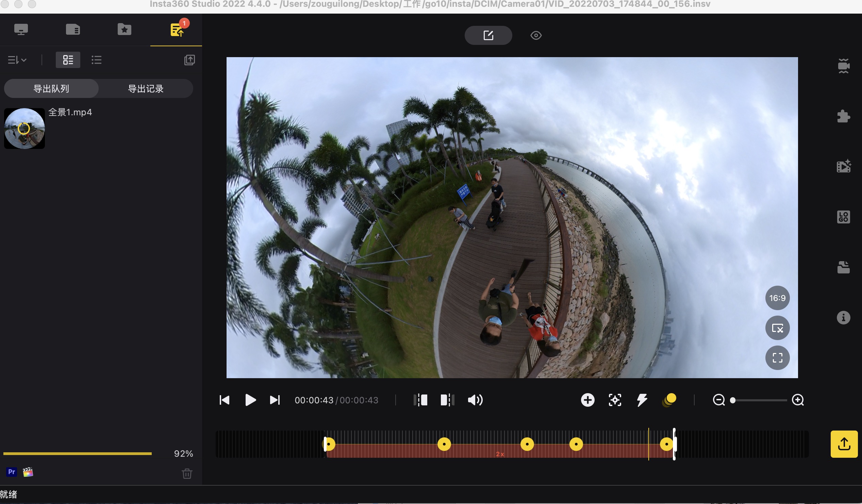Select the 全景1.mp4 thumbnail
Viewport: 862px width, 504px height.
click(24, 129)
